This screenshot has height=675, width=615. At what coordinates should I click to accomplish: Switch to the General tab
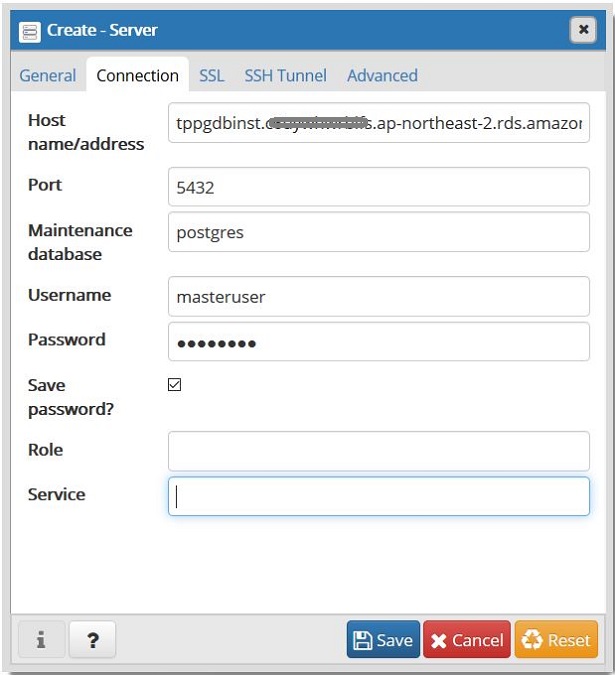(x=48, y=75)
